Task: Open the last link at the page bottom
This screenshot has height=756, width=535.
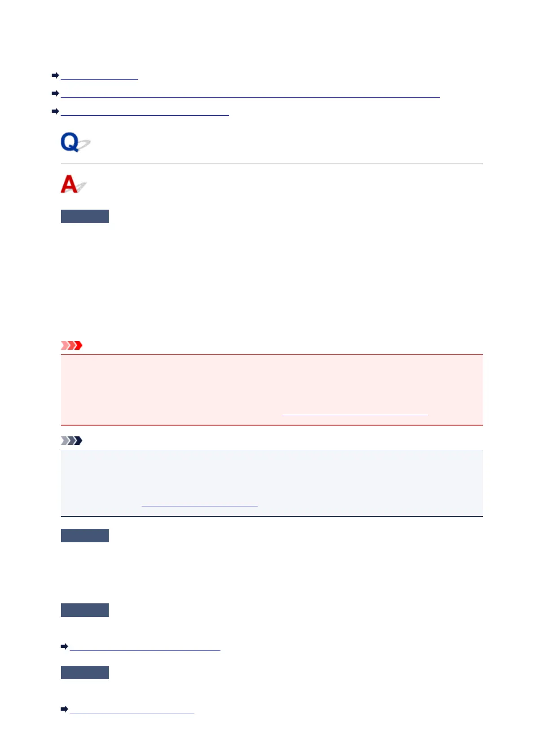Action: coord(132,710)
